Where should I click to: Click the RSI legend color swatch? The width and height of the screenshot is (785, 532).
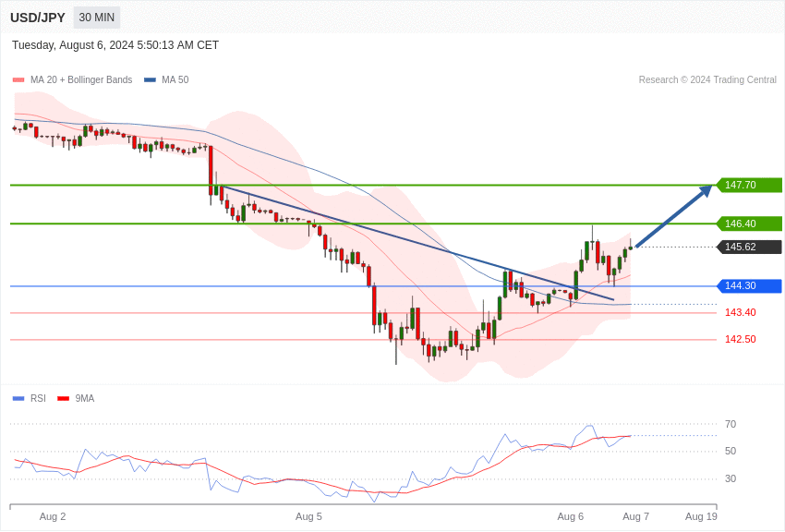(18, 399)
